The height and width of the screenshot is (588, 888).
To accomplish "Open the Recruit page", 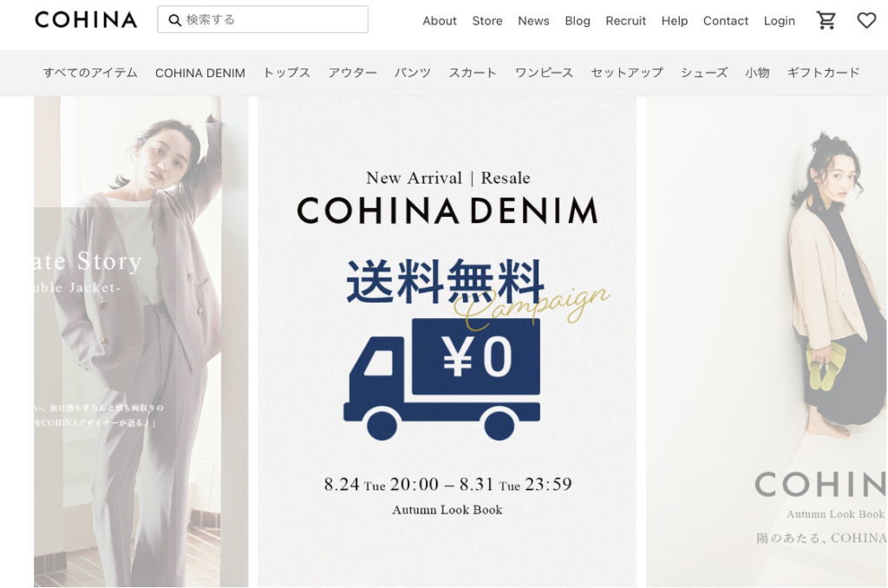I will click(626, 21).
